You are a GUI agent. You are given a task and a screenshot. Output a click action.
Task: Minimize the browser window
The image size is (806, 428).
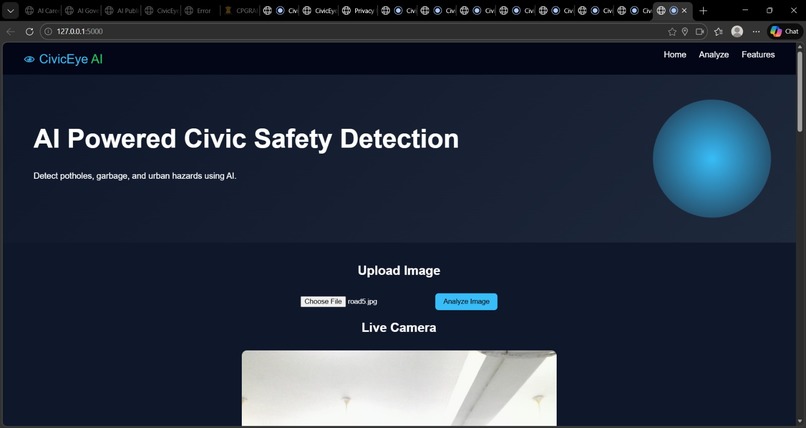tap(745, 10)
